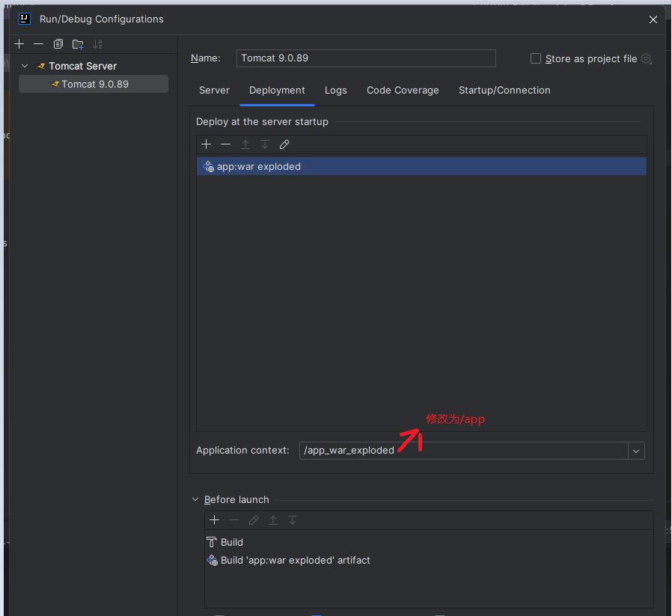Open the Startup/Connection tab
Image resolution: width=672 pixels, height=616 pixels.
[x=504, y=91]
